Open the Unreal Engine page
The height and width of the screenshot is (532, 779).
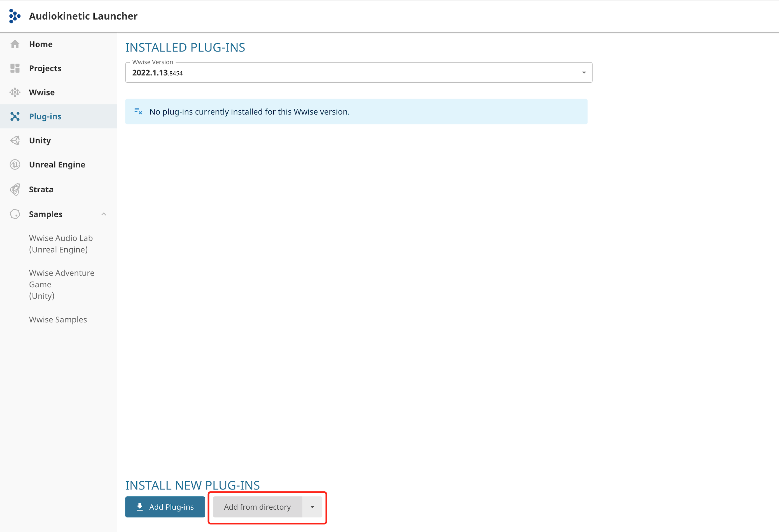pyautogui.click(x=58, y=165)
